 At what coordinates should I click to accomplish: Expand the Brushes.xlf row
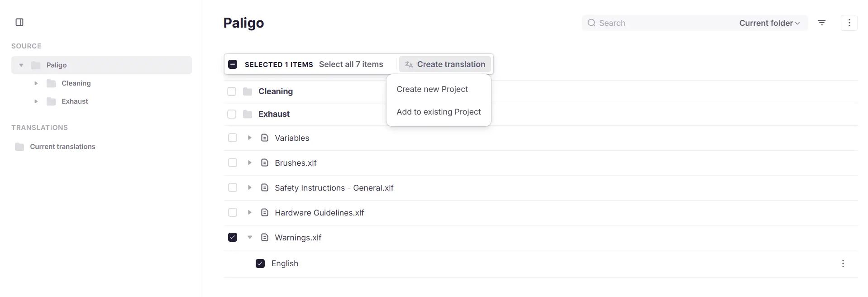pyautogui.click(x=249, y=163)
